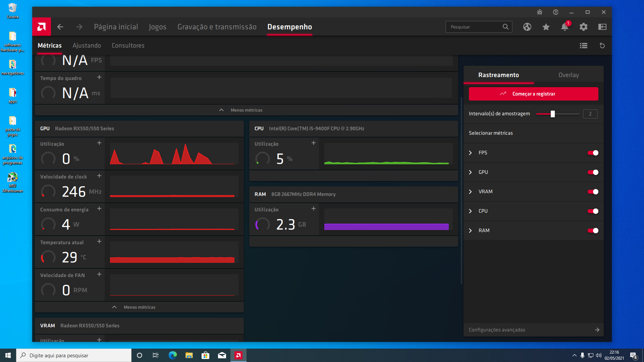Open Windows action center notifications

[633, 355]
